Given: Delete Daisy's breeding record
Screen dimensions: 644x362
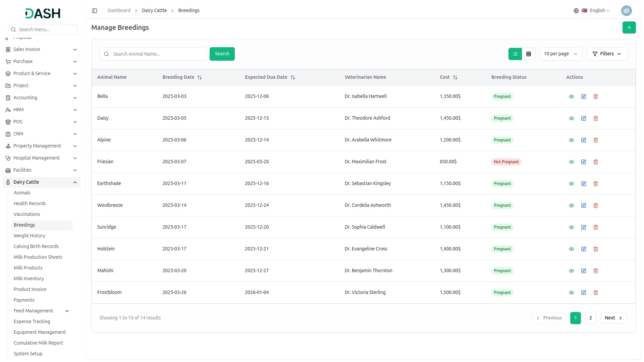Looking at the screenshot, I should 595,118.
